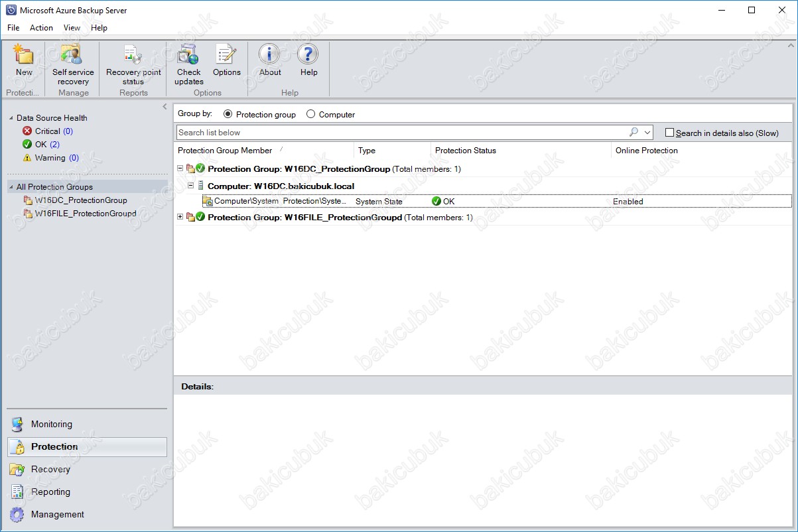Viewport: 798px width, 532px height.
Task: Open the View menu
Action: click(x=72, y=28)
